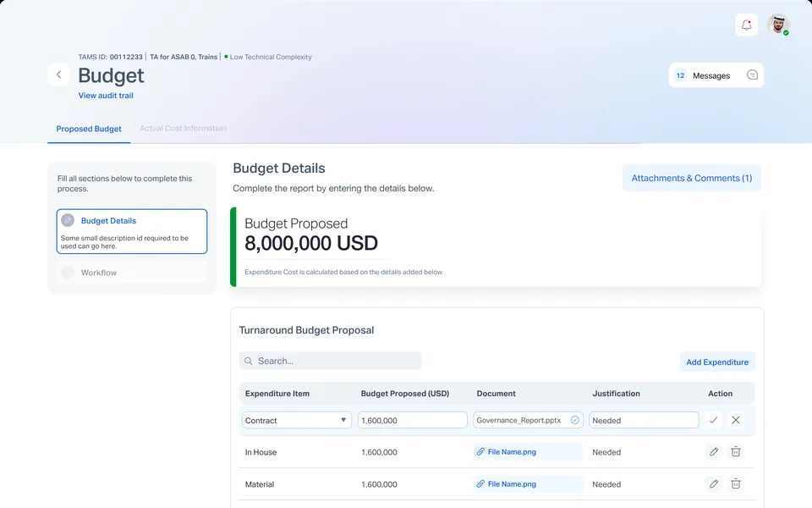Go back using the chevron arrow
Viewport: 812px width, 508px height.
click(58, 75)
